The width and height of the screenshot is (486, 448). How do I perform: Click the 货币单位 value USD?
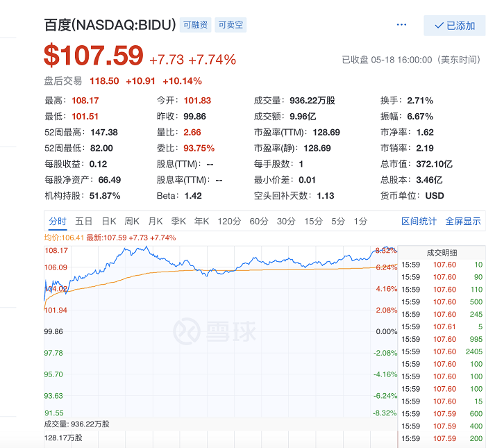pyautogui.click(x=435, y=196)
